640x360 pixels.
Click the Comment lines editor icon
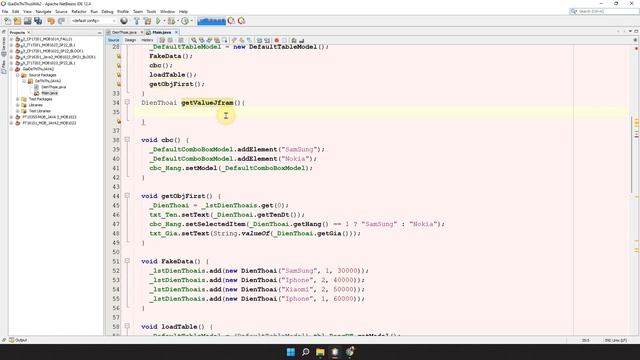tap(293, 40)
